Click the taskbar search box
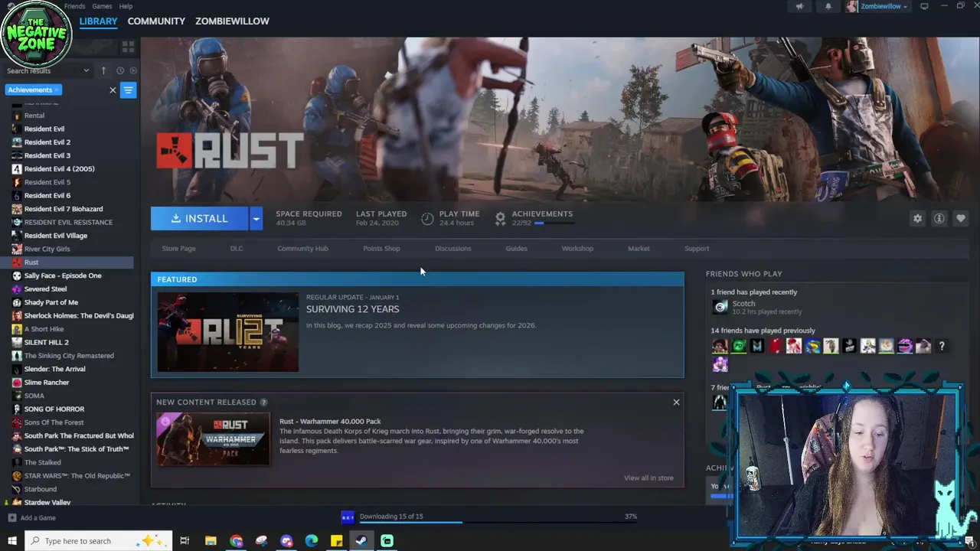 click(x=99, y=541)
